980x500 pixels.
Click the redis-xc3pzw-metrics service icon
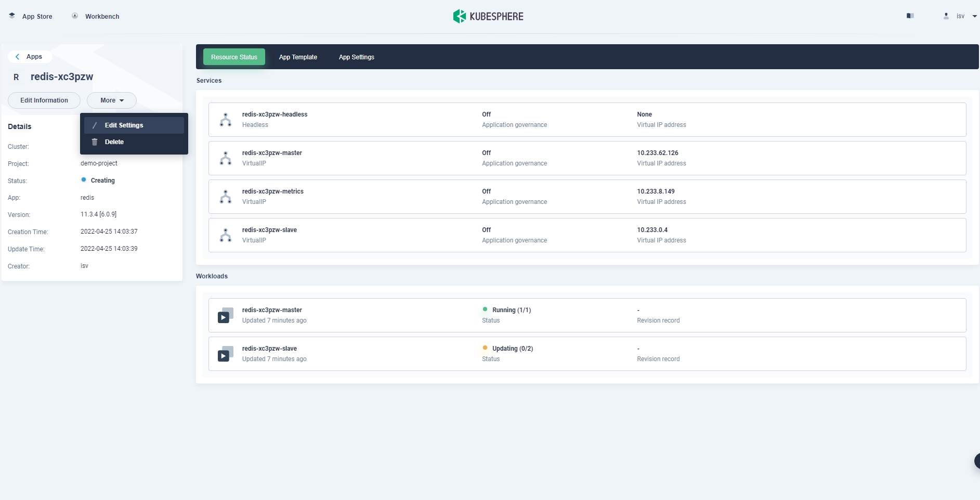[226, 197]
